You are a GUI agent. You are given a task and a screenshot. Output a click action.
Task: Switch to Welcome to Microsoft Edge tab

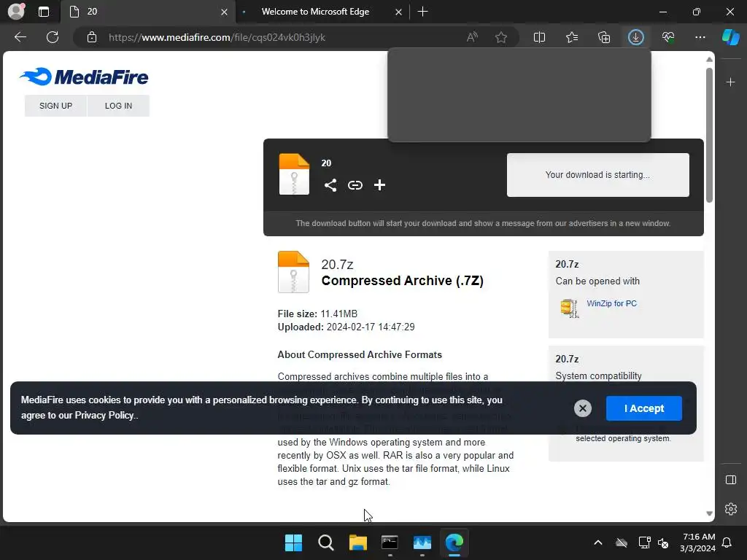(315, 12)
